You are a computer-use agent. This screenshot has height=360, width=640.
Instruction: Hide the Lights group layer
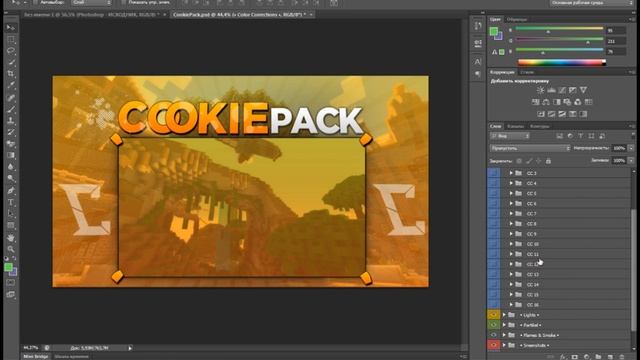tap(493, 315)
